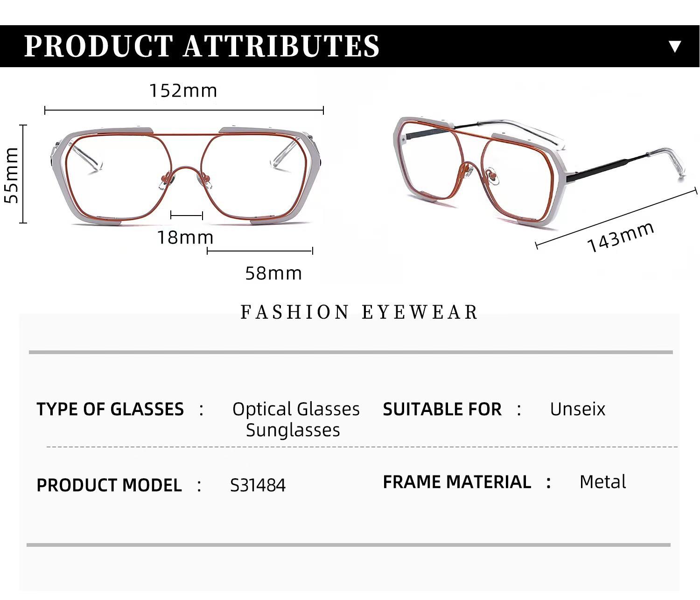Viewport: 700px width, 600px height.
Task: Click the 55mm frame height label
Action: (11, 175)
